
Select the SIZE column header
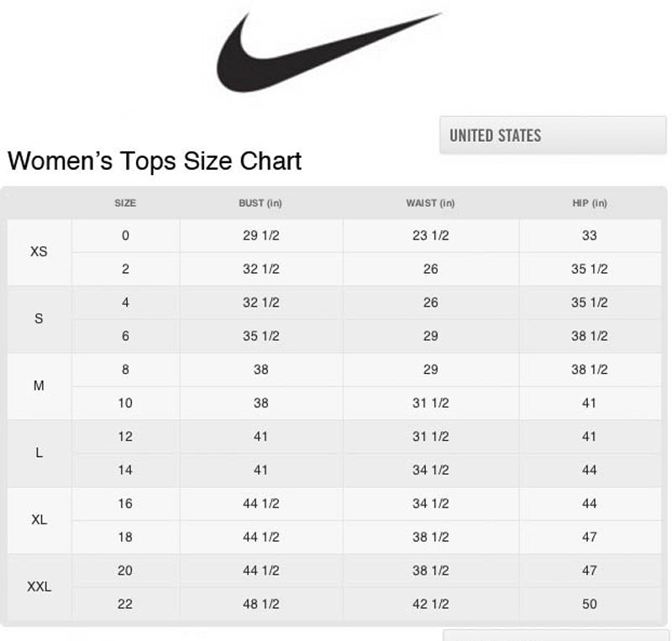[x=125, y=203]
